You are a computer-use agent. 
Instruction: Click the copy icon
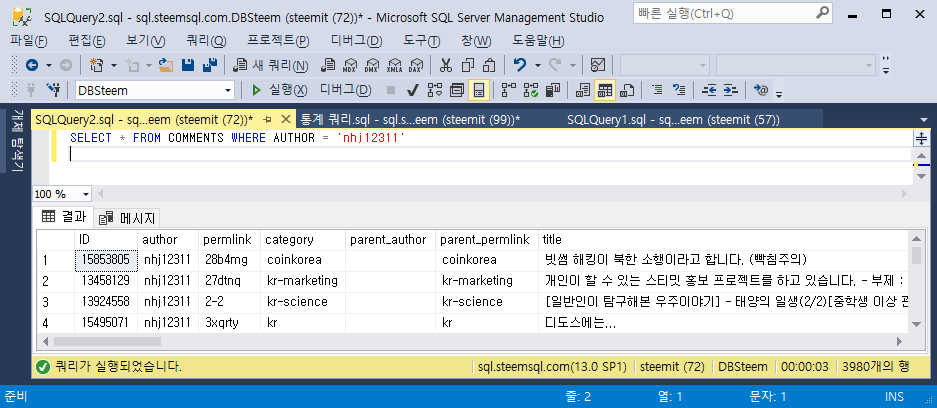[468, 65]
